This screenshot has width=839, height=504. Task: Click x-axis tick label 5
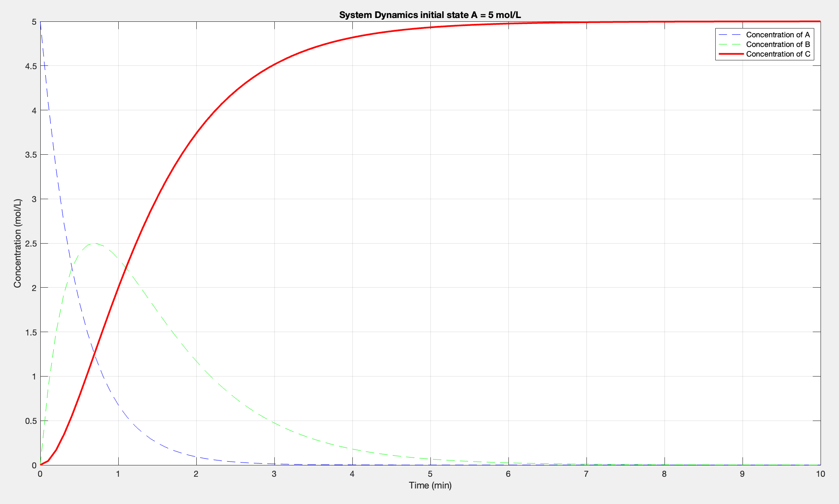430,474
